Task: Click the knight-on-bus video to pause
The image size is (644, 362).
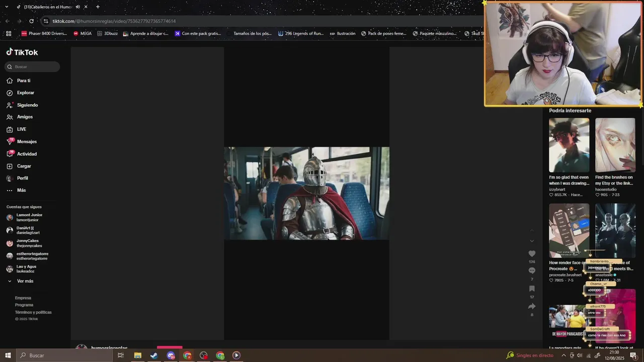Action: (306, 193)
